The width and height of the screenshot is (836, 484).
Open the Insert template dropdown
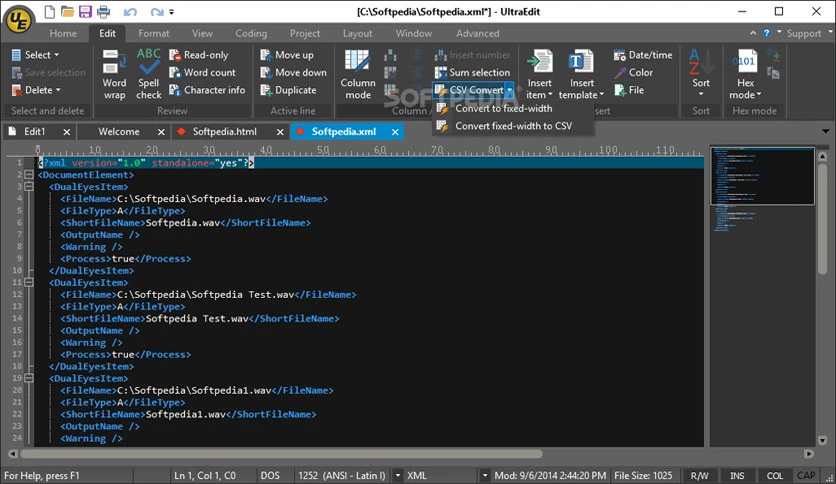click(581, 74)
